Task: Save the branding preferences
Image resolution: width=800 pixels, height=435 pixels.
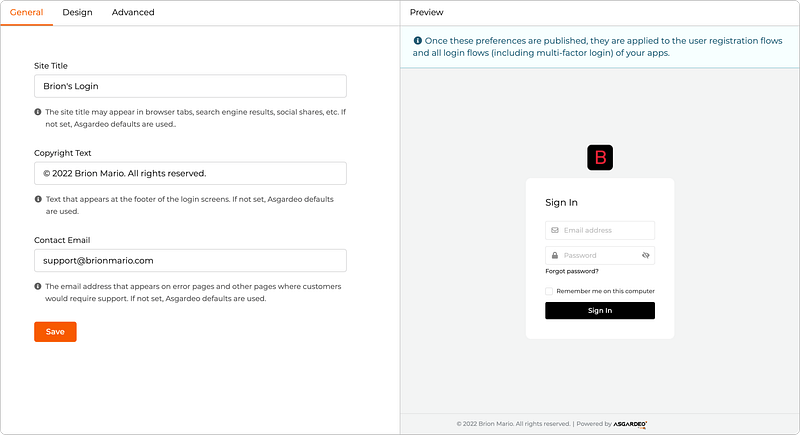Action: [55, 331]
